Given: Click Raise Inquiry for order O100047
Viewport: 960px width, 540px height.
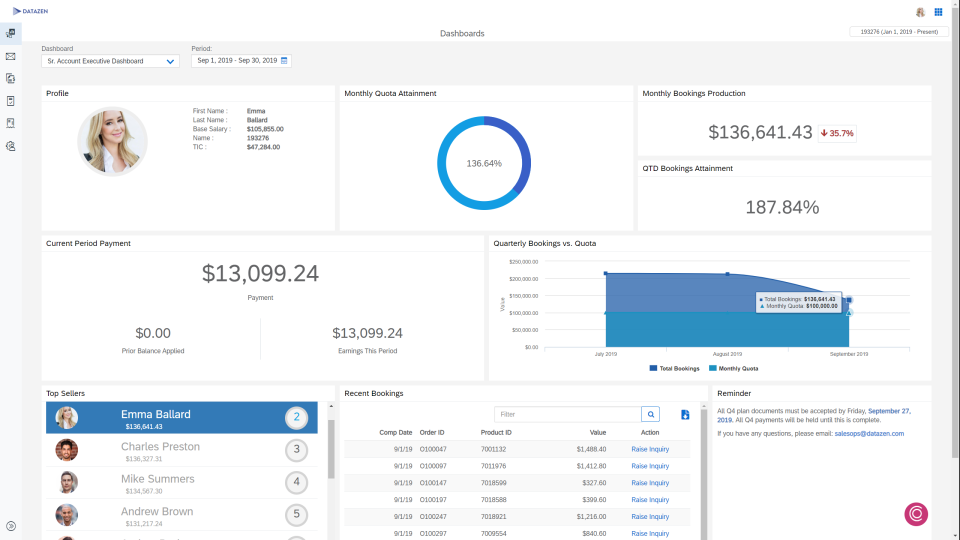Looking at the screenshot, I should pyautogui.click(x=650, y=449).
